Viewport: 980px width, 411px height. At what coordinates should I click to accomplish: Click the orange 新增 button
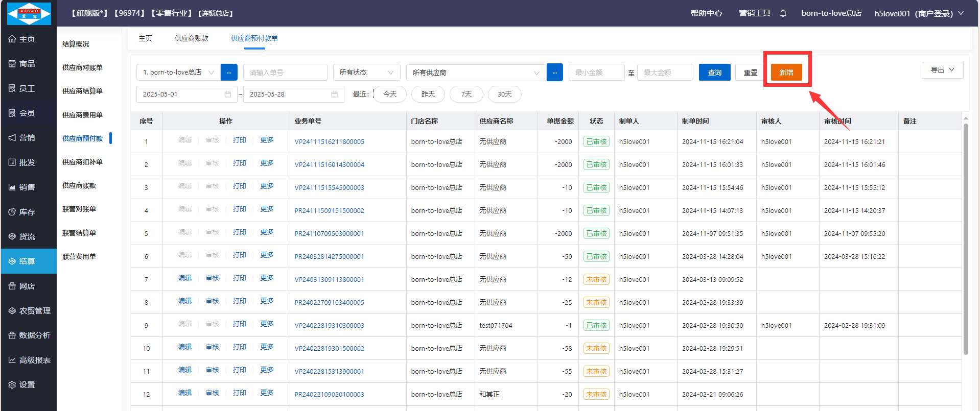(x=786, y=72)
